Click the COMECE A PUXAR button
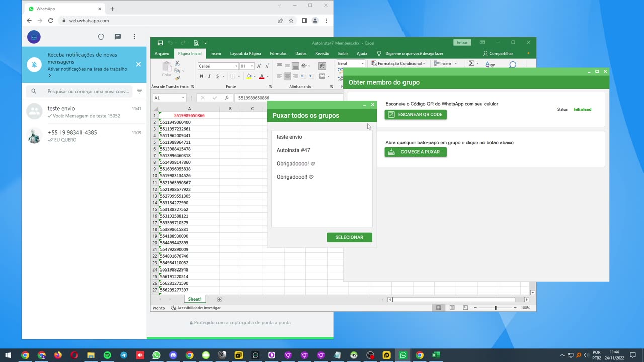Image resolution: width=644 pixels, height=362 pixels. [416, 152]
